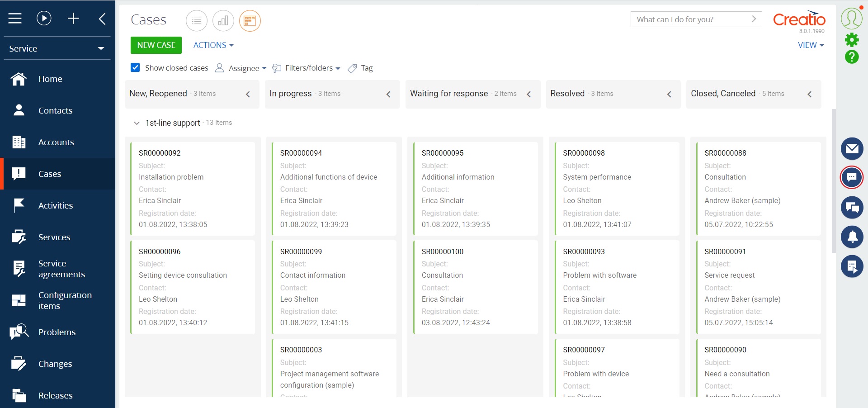Click the plus icon to add a record
Image resolution: width=868 pixels, height=408 pixels.
(x=73, y=18)
